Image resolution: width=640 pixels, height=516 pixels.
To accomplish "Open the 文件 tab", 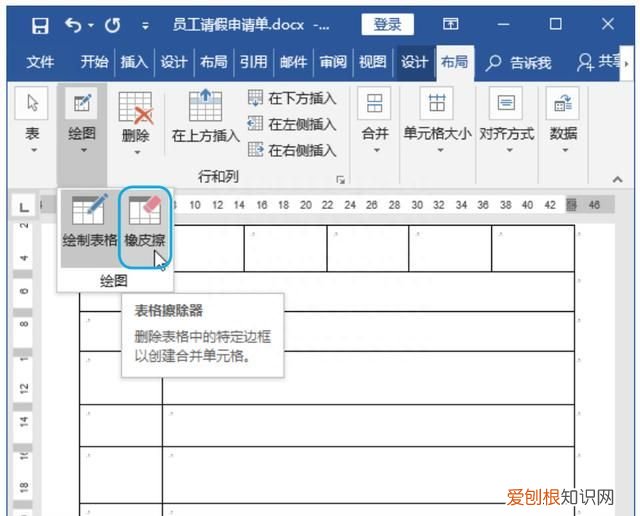I will click(x=40, y=62).
